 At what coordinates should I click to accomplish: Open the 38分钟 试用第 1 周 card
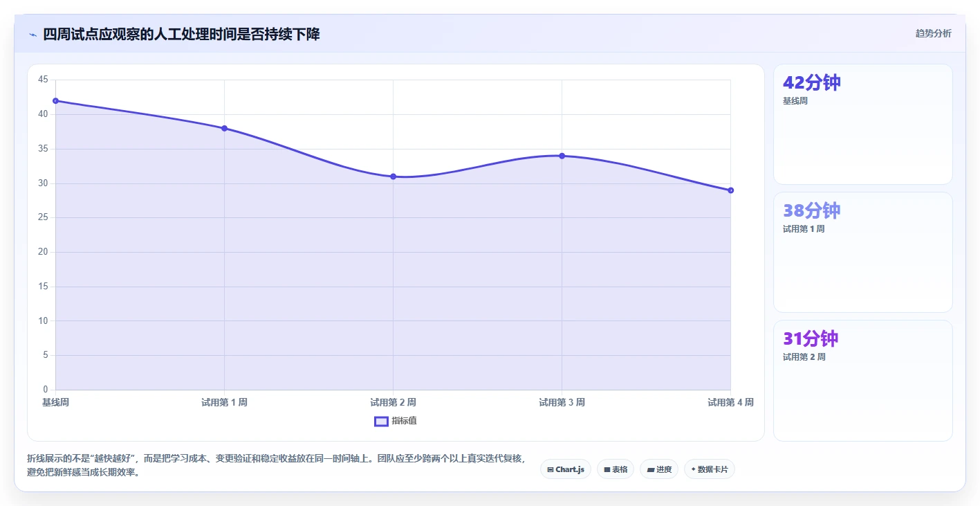(x=863, y=253)
